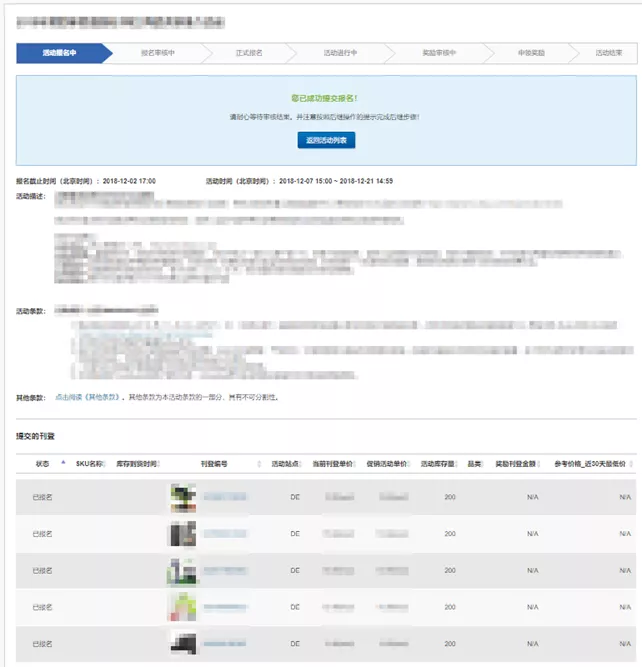Viewport: 642px width, 667px height.
Task: Click the 返回活动列表 button
Action: coord(326,141)
